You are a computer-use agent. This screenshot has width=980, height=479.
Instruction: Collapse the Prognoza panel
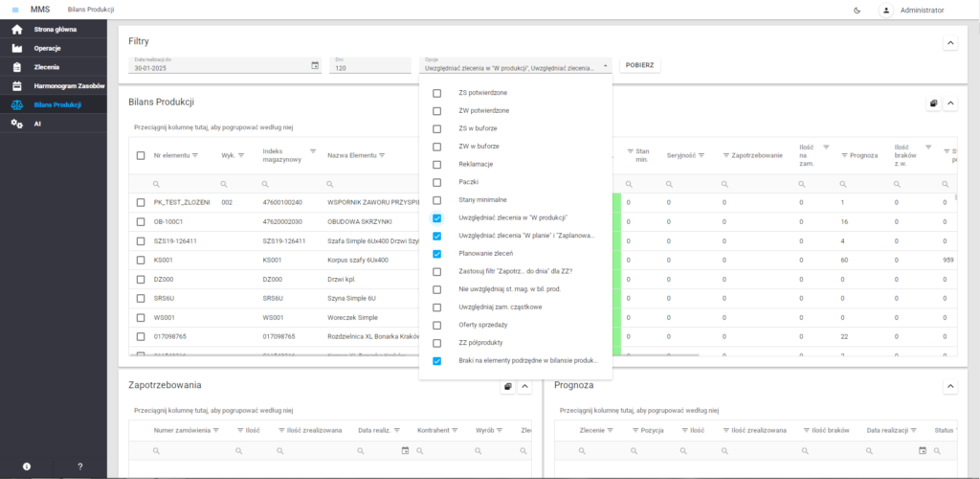click(x=949, y=387)
